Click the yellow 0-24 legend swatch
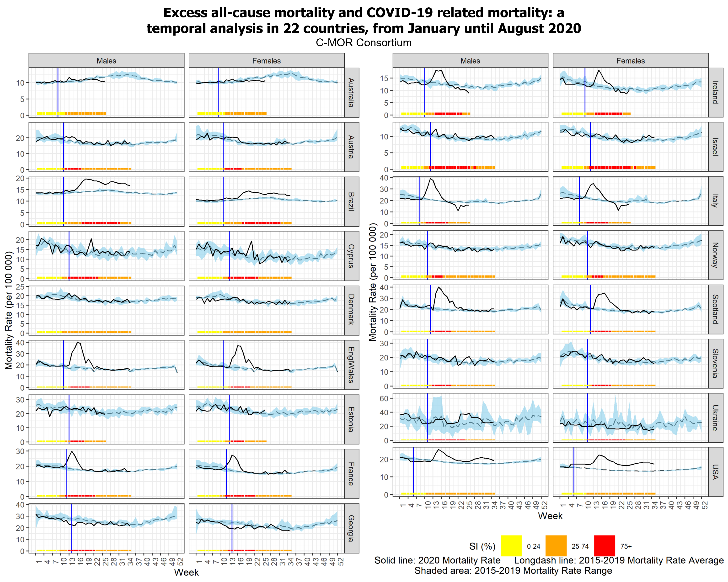Screen dimensions: 728x582 tap(511, 546)
